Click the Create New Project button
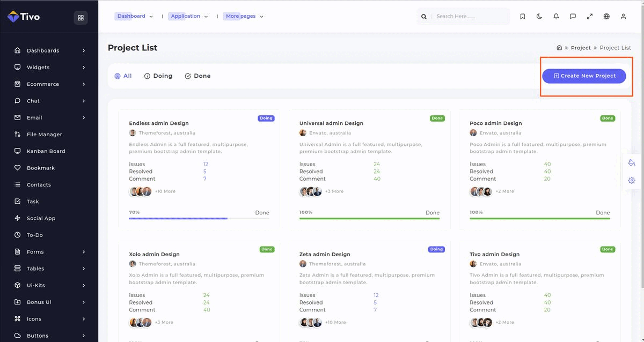This screenshot has width=644, height=342. tap(584, 76)
